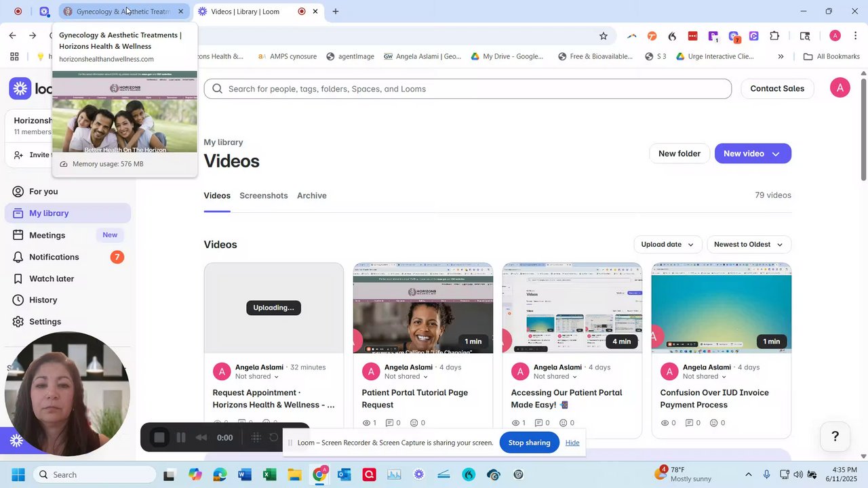This screenshot has width=868, height=488.
Task: Open the All Bookmarks folder
Action: click(831, 57)
